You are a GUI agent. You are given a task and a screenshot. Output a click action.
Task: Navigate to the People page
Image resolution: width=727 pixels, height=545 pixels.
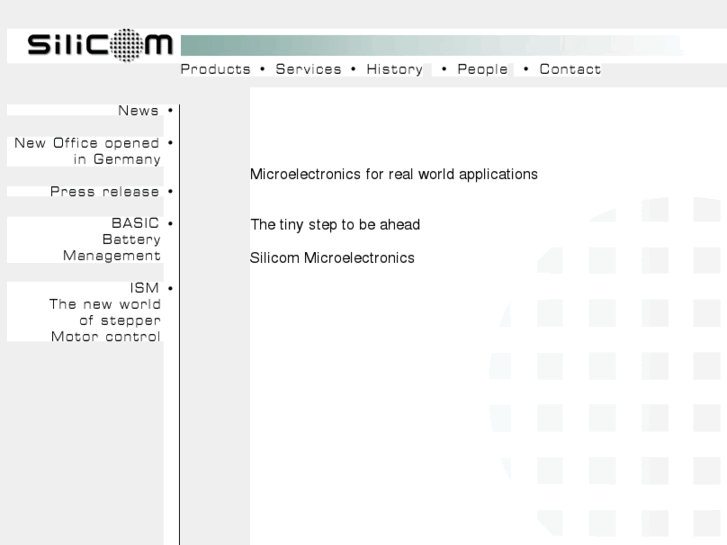482,70
